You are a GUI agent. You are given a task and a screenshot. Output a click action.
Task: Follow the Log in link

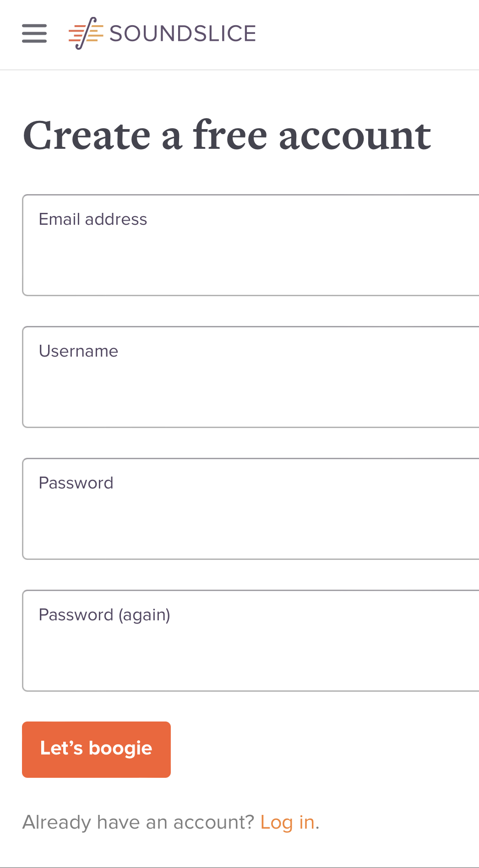pyautogui.click(x=288, y=822)
